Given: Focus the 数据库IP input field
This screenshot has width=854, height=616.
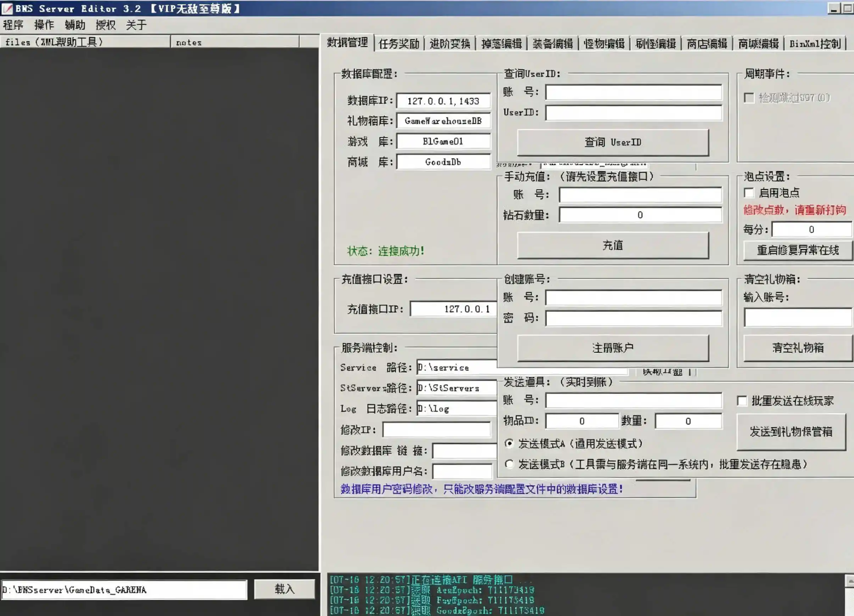Looking at the screenshot, I should (x=443, y=101).
